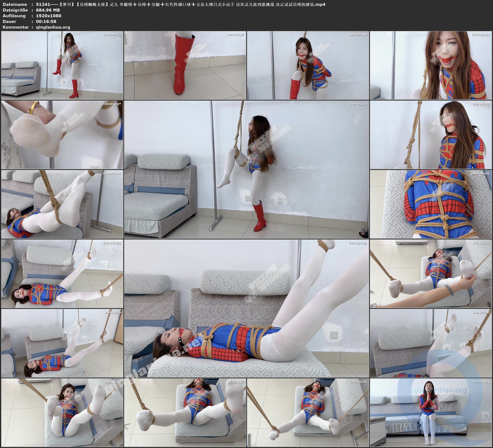Click the file name ending in .mp4
The image size is (493, 448).
tap(180, 4)
